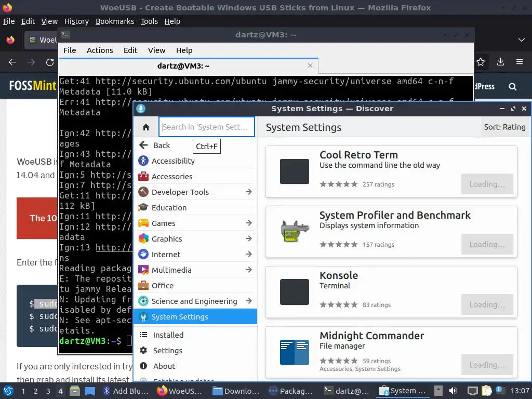This screenshot has width=532, height=399.
Task: Open terminal View menu
Action: click(x=156, y=50)
